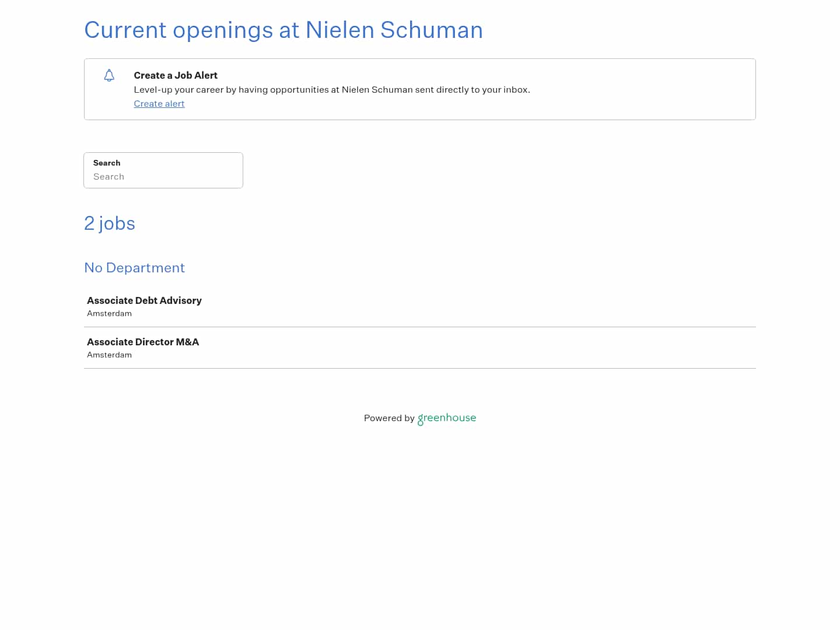Click the 'Create a Job Alert' heading
Screen dimensions: 840x630
point(176,75)
